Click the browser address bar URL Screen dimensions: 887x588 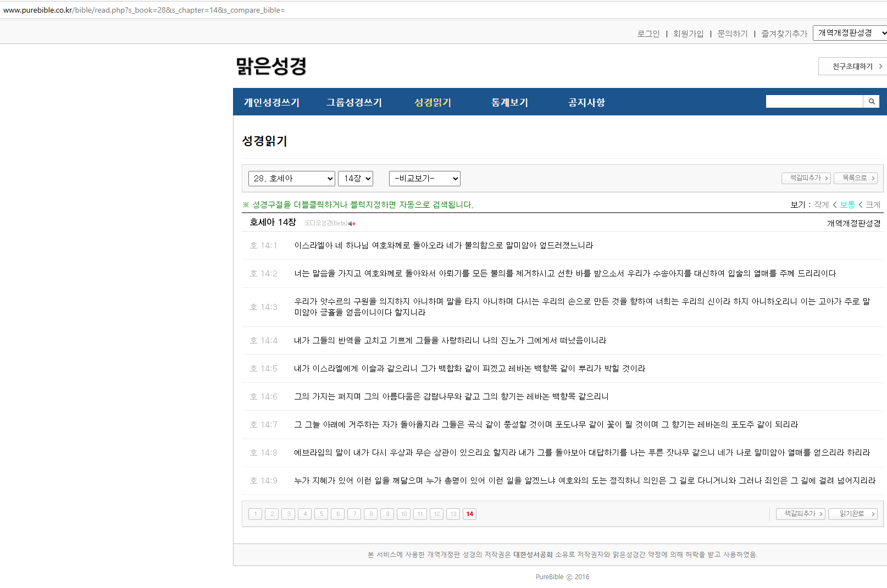pos(144,10)
